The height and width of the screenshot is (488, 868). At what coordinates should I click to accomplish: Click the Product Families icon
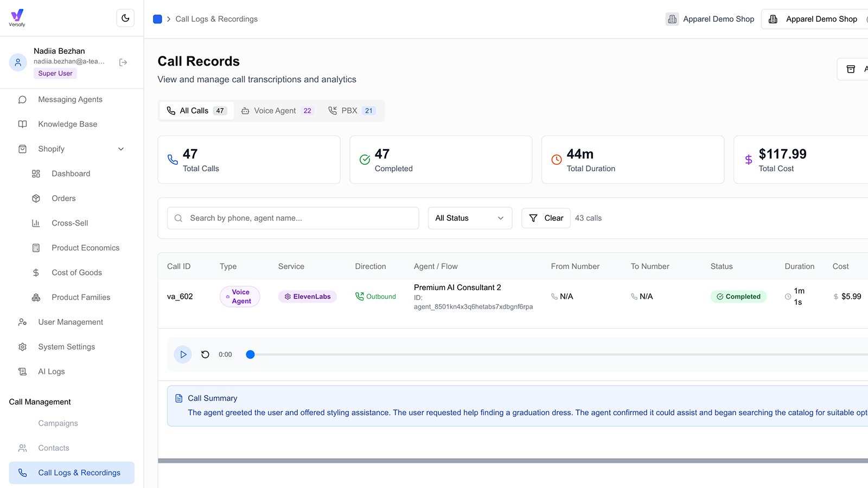[36, 297]
